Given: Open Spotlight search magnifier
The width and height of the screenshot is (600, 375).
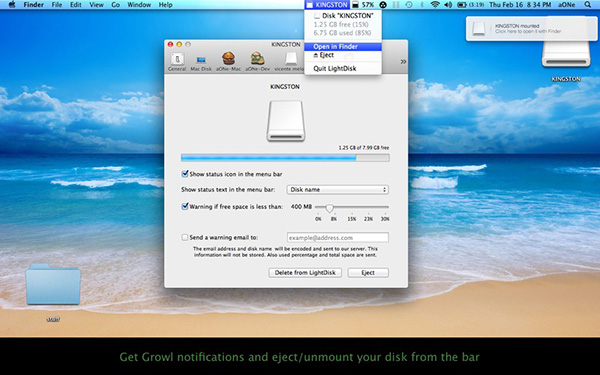Looking at the screenshot, I should pos(587,5).
